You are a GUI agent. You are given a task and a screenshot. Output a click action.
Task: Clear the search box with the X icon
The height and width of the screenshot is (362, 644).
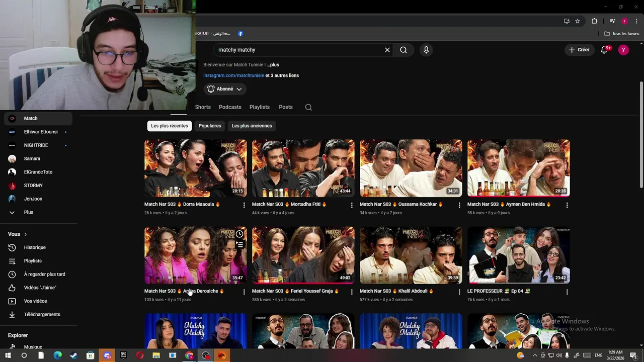387,50
